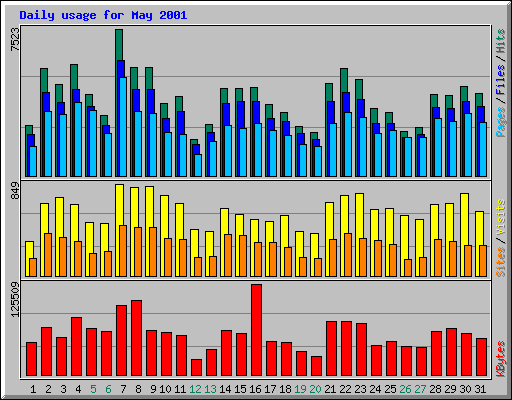Click the orange Sites bar for day 8

138,252
